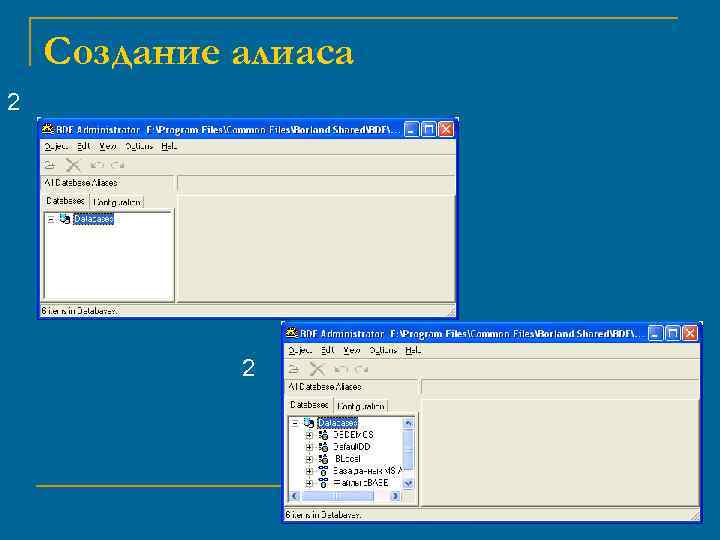Screen dimensions: 720x540
Task: Click the IBLocal alias icon
Action: pos(323,458)
